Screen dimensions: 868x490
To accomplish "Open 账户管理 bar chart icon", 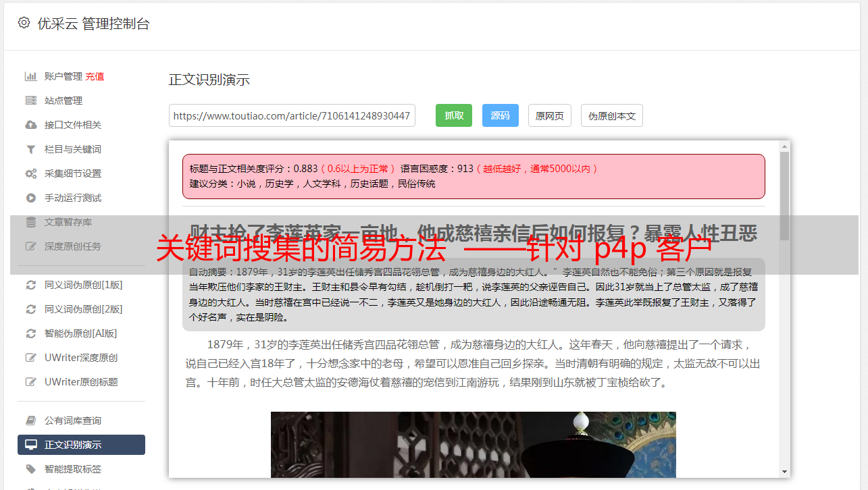I will click(30, 76).
